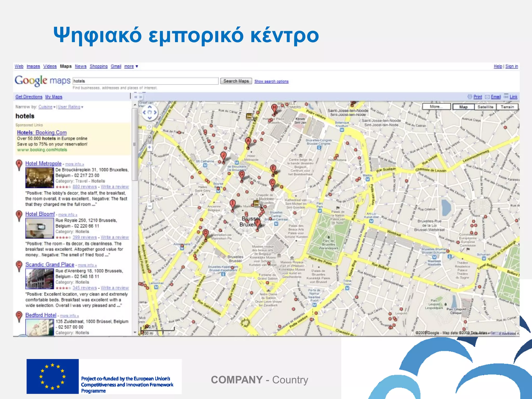This screenshot has height=399, width=532.
Task: Click map marker I on the map
Action: pyautogui.click(x=233, y=204)
